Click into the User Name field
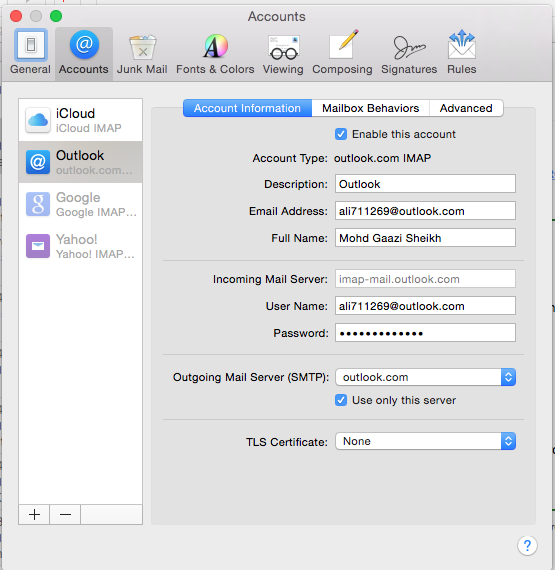555x570 pixels. tap(425, 306)
